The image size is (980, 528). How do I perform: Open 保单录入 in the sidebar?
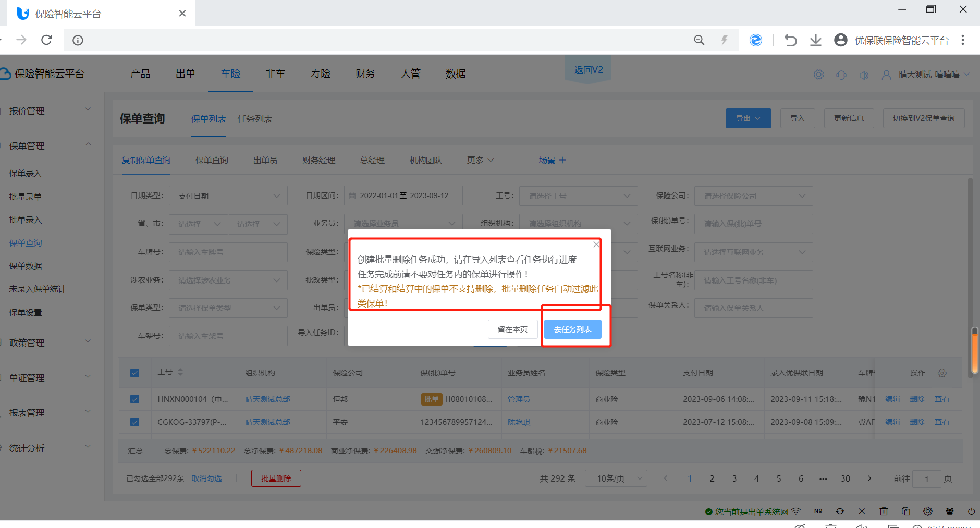(x=26, y=173)
